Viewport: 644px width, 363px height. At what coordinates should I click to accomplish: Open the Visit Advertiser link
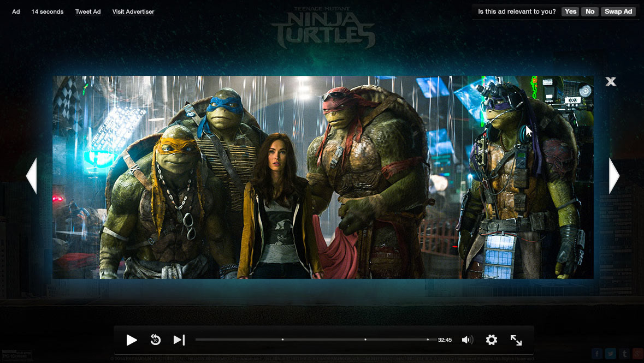[x=133, y=11]
